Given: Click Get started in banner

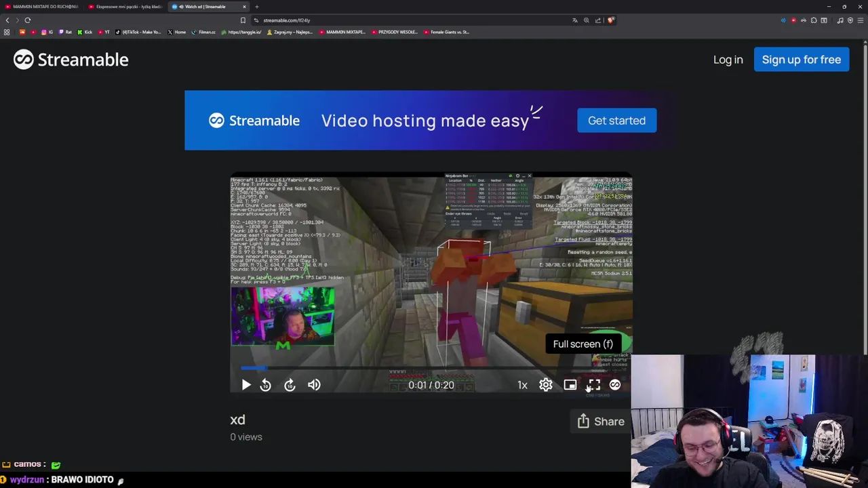Looking at the screenshot, I should (616, 120).
